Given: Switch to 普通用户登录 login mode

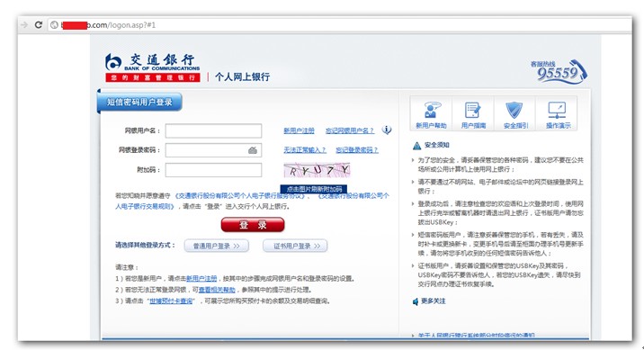Looking at the screenshot, I should point(217,246).
